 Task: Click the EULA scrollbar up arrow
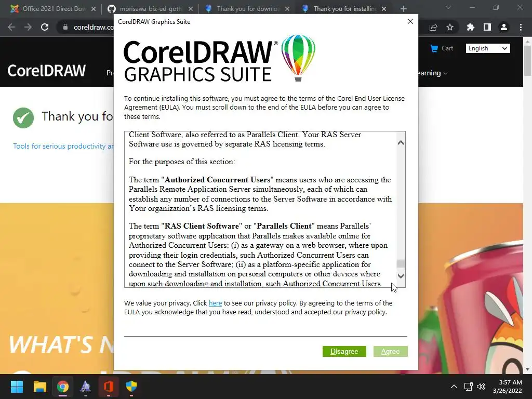click(401, 143)
